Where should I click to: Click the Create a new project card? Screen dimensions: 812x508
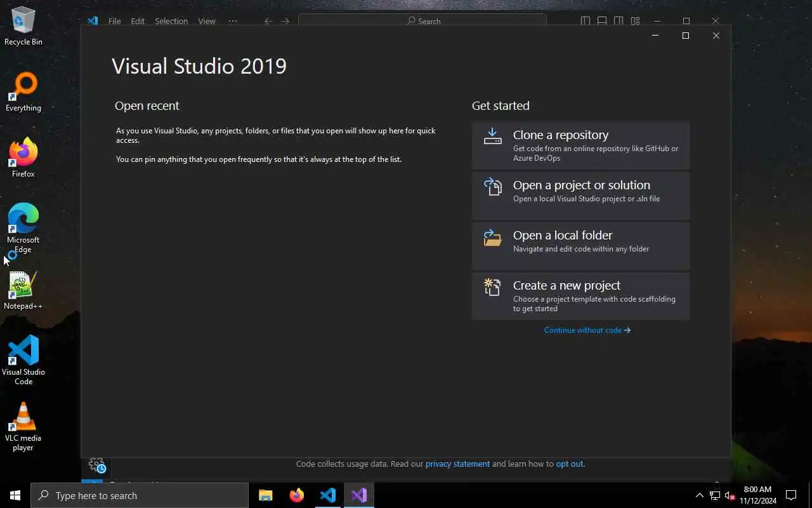[x=580, y=296]
